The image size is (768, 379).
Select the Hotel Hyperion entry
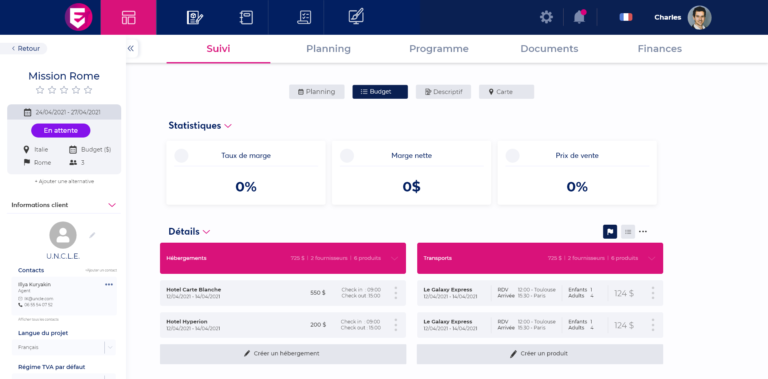283,325
